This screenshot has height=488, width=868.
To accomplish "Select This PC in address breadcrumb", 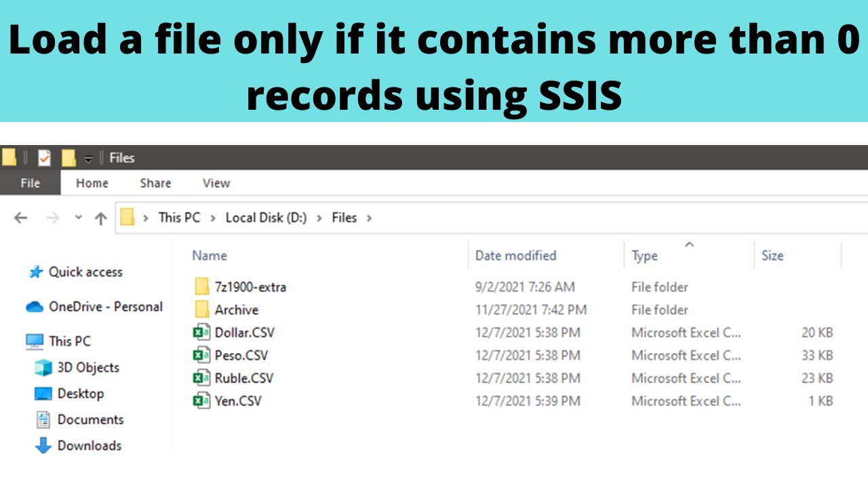I will [179, 218].
